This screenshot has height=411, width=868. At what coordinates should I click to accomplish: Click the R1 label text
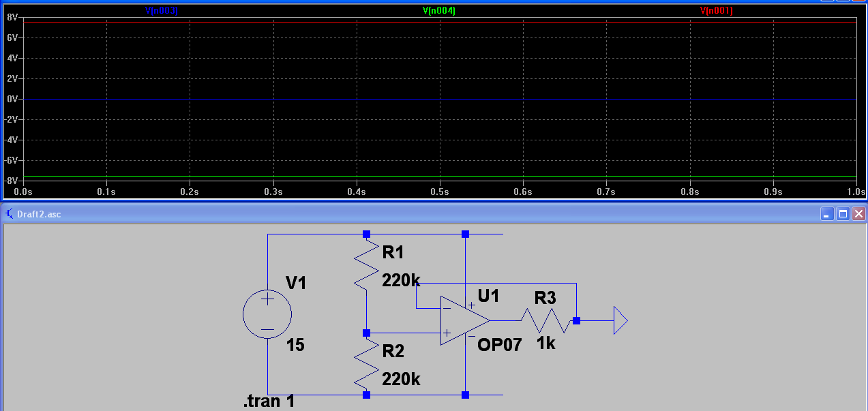point(393,253)
